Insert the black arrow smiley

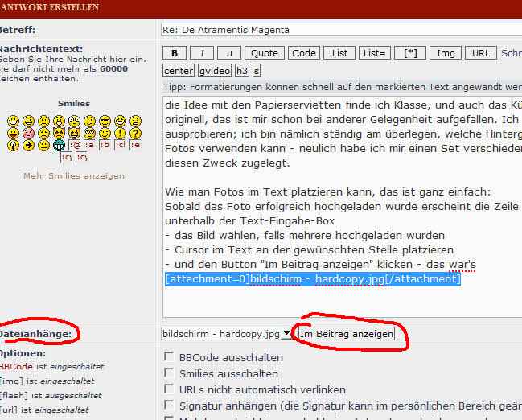[x=28, y=146]
